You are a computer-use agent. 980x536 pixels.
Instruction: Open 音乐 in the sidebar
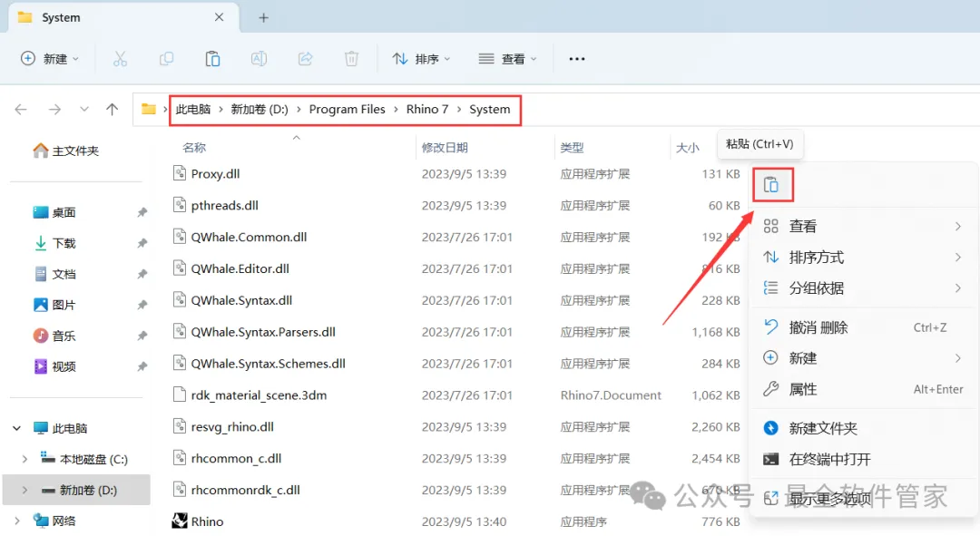point(54,336)
